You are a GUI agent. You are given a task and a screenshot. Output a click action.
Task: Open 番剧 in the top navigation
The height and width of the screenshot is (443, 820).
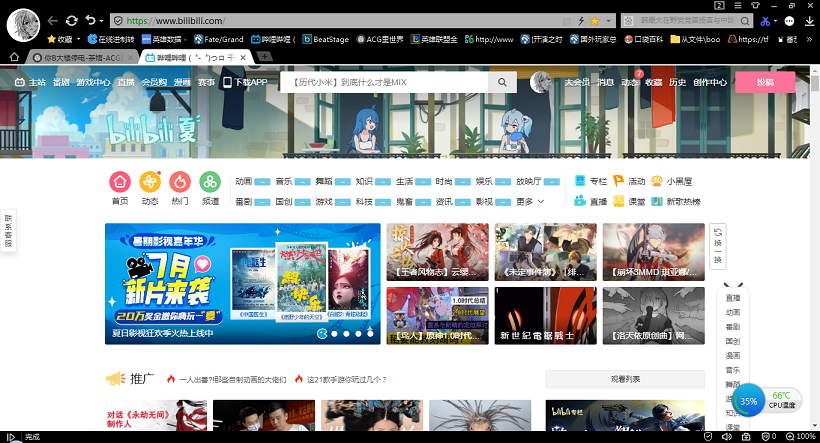[61, 82]
